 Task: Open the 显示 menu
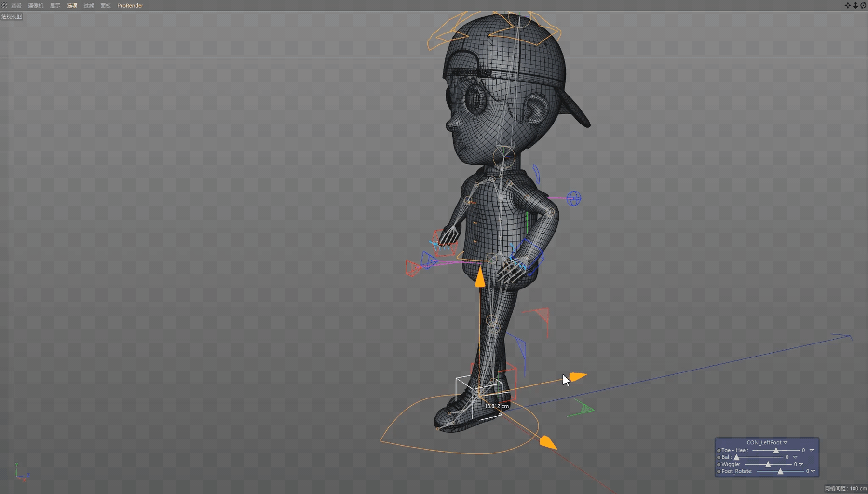[55, 6]
